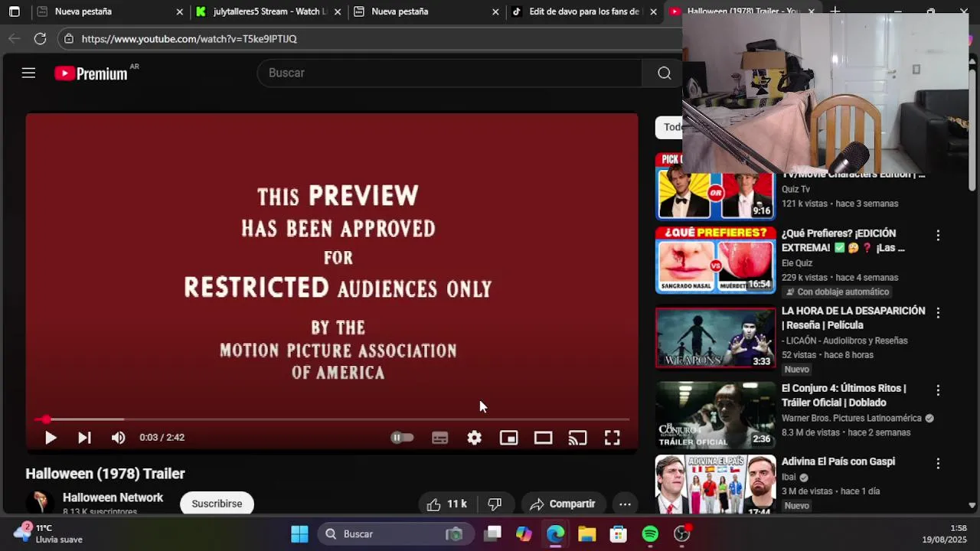Open the Ele Quiz channel
This screenshot has width=980, height=551.
coord(797,263)
